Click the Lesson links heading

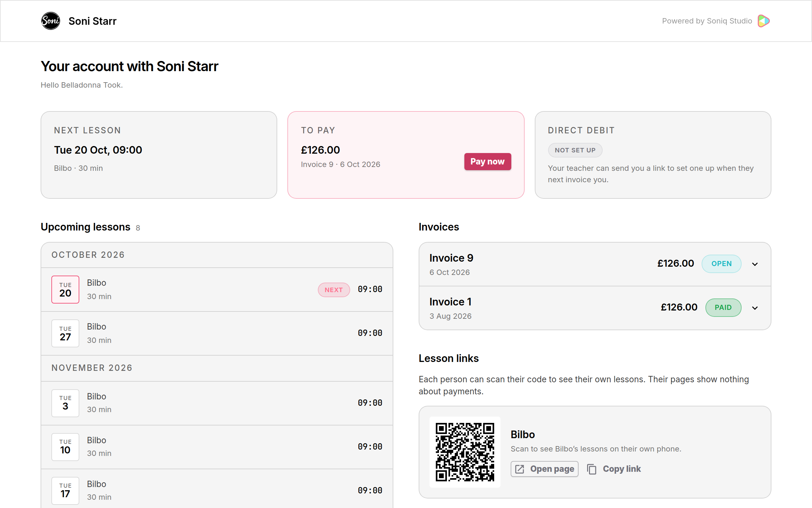coord(449,358)
